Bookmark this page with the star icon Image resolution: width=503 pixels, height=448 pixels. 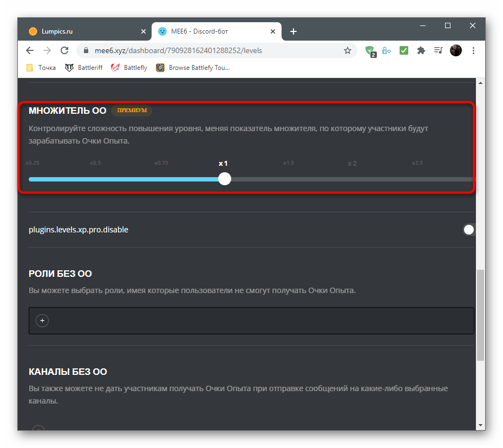(x=348, y=50)
